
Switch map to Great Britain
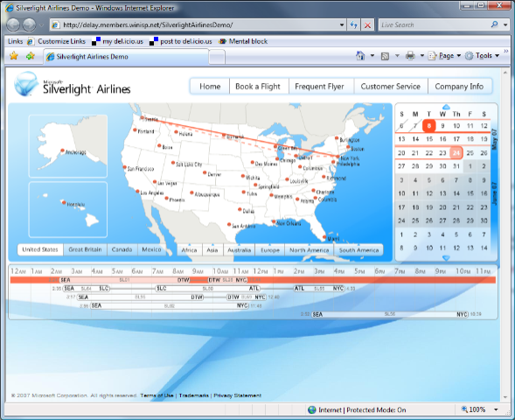pos(85,249)
